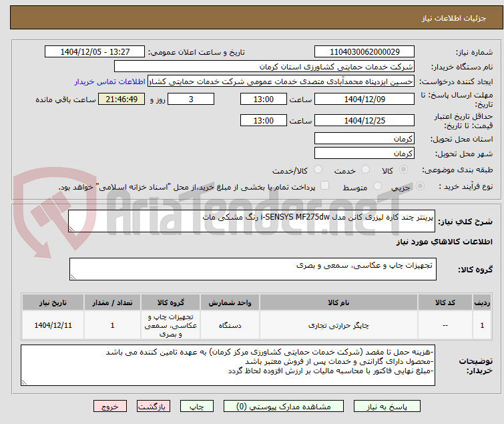Click the item name cell 'چاپگر حرارتی تجاری'
Screen dimensions: 504x424
(339, 326)
